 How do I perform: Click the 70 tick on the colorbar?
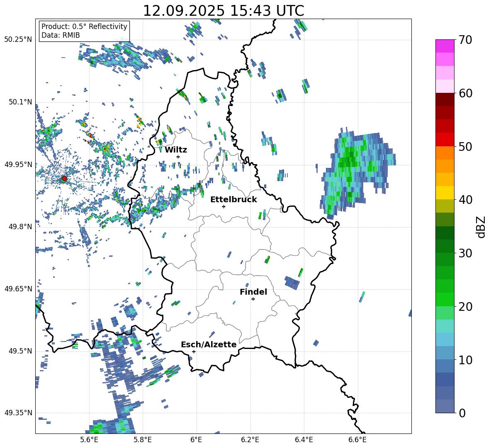(x=465, y=40)
